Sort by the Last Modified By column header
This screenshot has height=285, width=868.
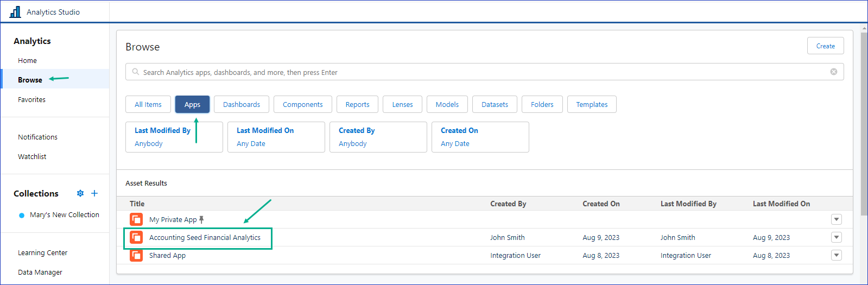(x=688, y=204)
